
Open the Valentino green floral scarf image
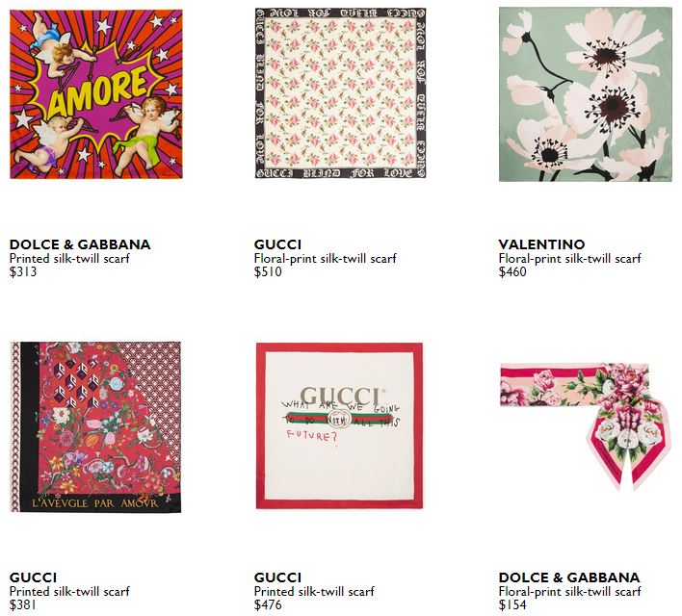[x=586, y=94]
